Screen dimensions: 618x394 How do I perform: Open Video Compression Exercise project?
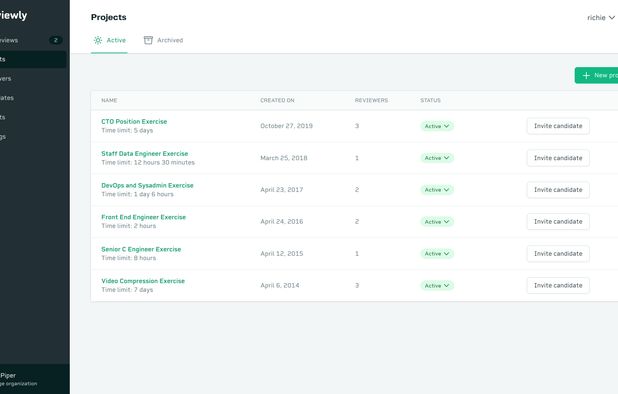tap(143, 281)
